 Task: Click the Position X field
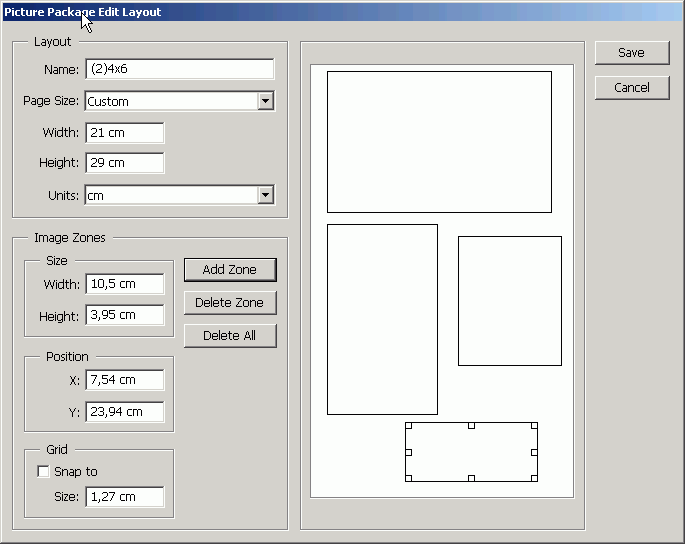tap(125, 380)
